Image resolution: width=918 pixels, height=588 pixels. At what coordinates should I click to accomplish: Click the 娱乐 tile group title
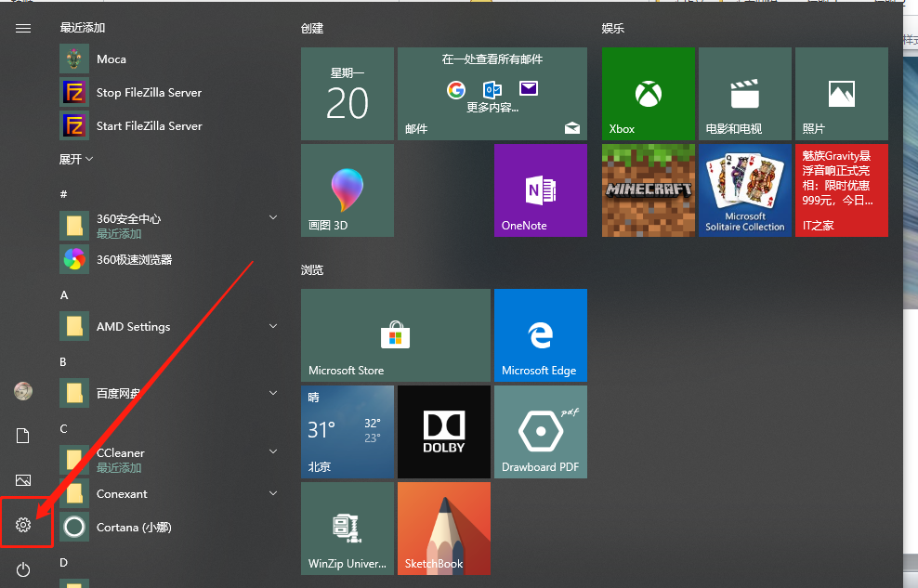[613, 28]
